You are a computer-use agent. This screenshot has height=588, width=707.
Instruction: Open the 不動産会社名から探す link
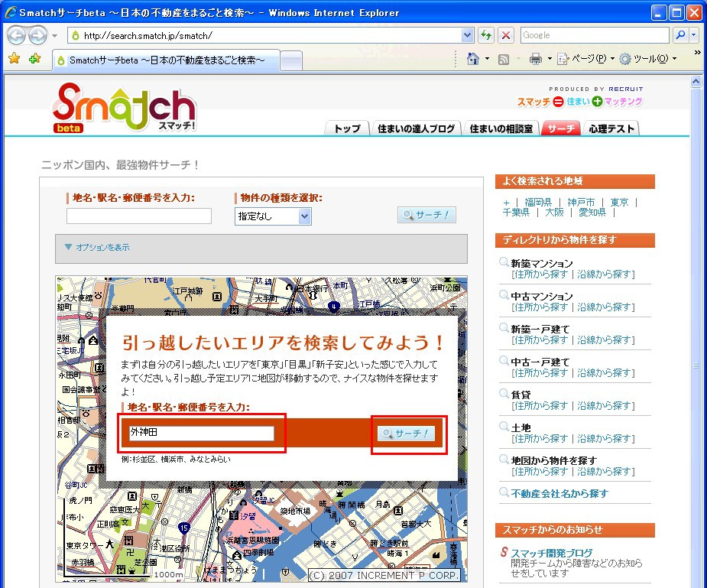[x=559, y=493]
